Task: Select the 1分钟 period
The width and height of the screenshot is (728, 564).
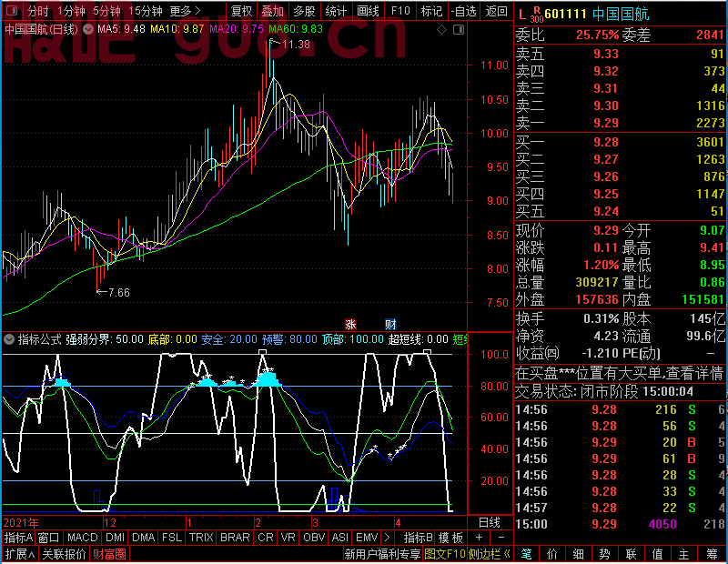Action: (71, 11)
